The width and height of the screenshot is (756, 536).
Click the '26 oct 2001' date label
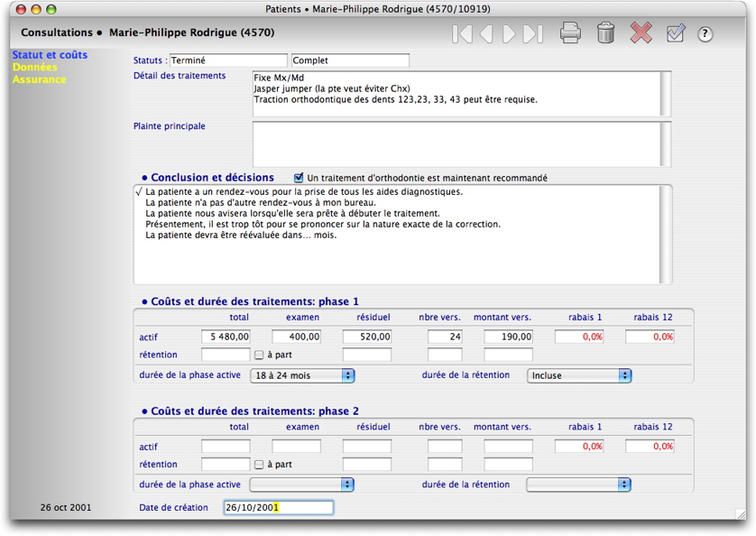pyautogui.click(x=66, y=507)
